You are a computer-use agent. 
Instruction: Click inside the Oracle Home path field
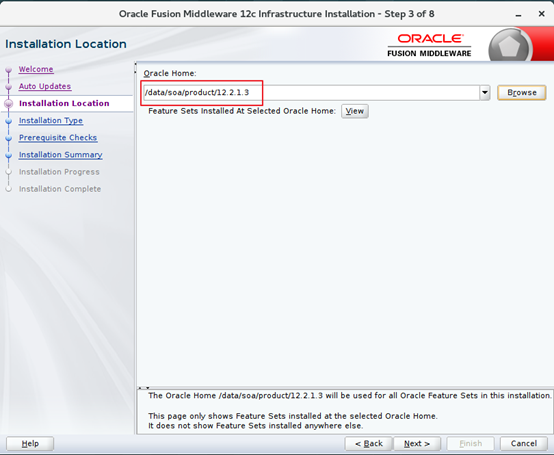coord(311,93)
